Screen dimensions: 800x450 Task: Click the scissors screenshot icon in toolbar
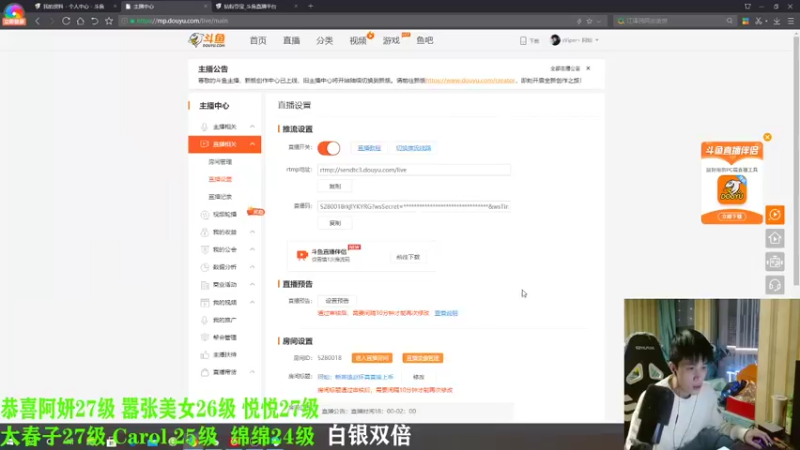(x=759, y=21)
